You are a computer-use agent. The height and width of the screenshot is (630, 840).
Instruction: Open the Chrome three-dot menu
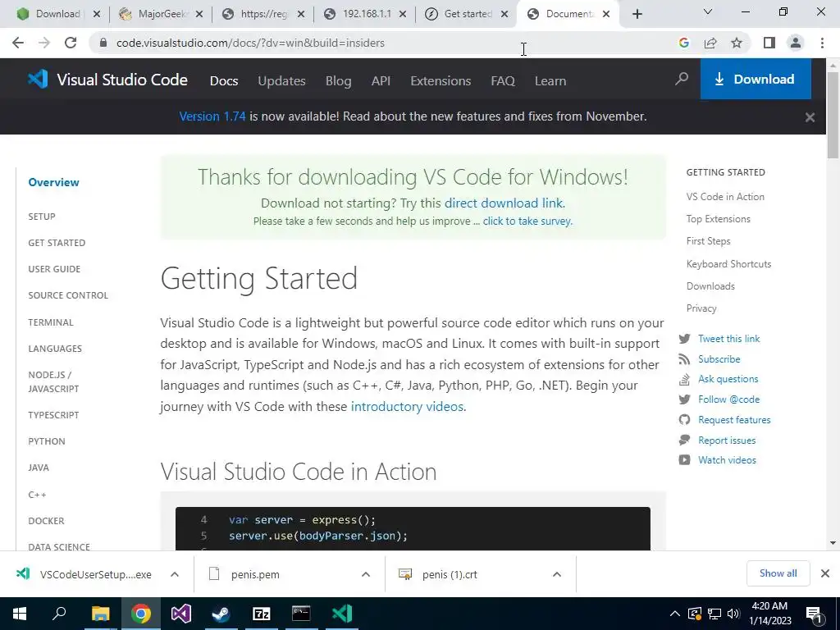tap(822, 43)
